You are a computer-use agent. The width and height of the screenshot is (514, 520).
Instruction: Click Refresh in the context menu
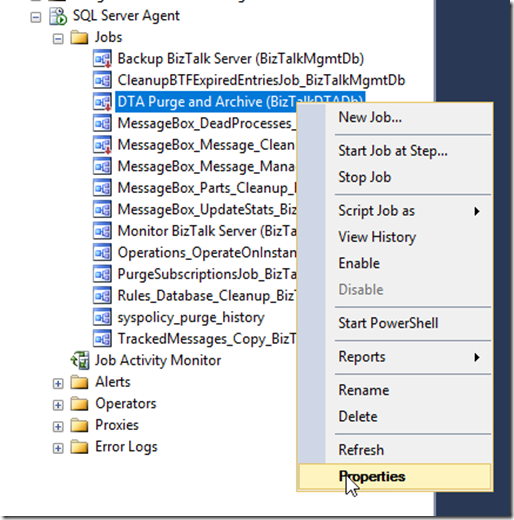click(x=395, y=450)
